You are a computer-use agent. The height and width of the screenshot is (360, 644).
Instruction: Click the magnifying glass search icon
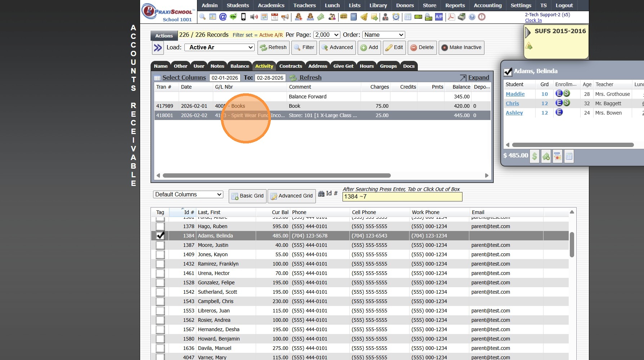click(x=202, y=17)
